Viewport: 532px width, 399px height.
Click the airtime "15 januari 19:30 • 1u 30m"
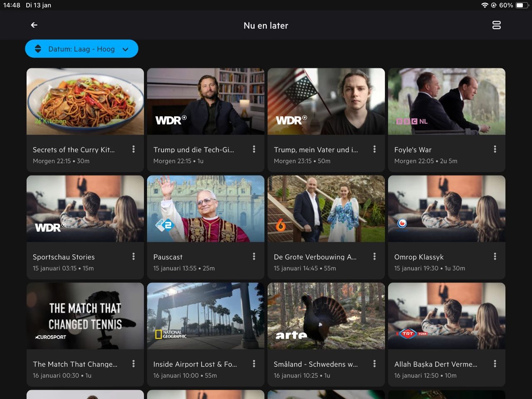click(430, 268)
